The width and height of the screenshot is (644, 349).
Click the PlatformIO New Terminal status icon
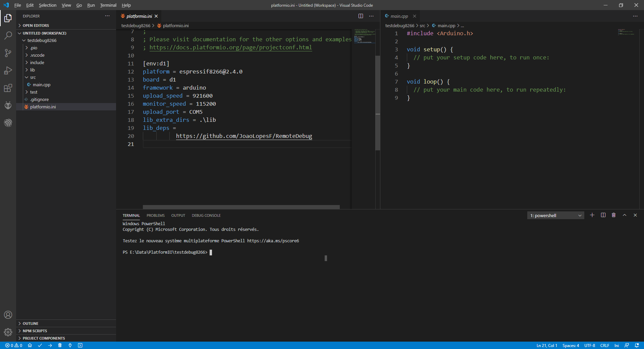[80, 345]
